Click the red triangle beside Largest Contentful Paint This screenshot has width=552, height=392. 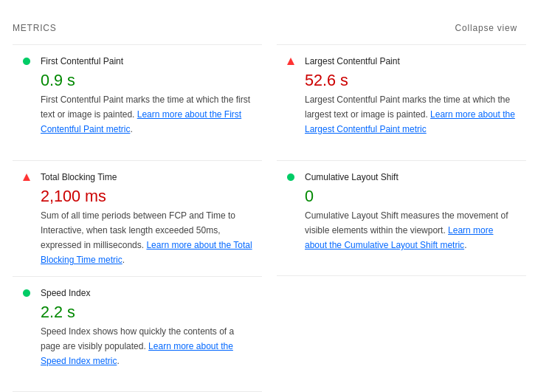pyautogui.click(x=291, y=61)
